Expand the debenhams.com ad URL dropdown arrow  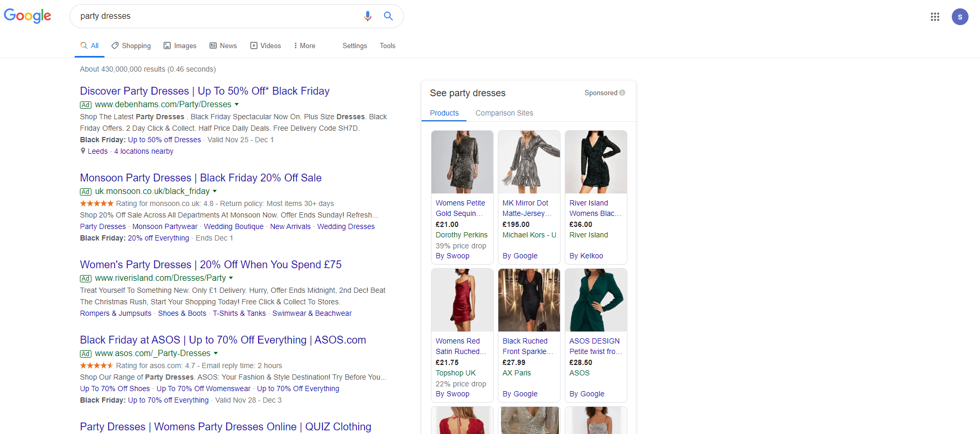click(237, 105)
